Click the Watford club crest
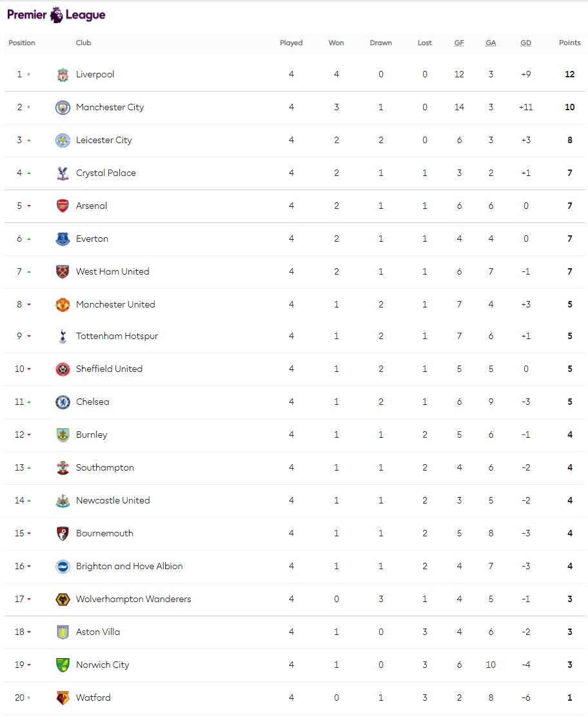Image resolution: width=588 pixels, height=722 pixels. pyautogui.click(x=63, y=698)
